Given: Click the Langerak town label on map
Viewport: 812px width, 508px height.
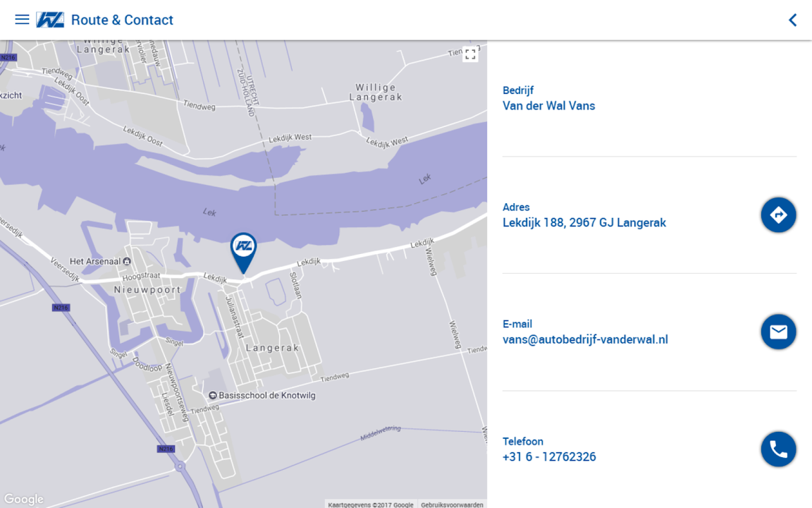Looking at the screenshot, I should coord(272,348).
